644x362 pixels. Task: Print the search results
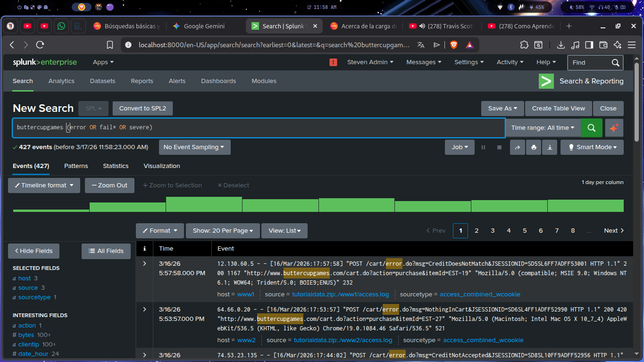coord(534,147)
